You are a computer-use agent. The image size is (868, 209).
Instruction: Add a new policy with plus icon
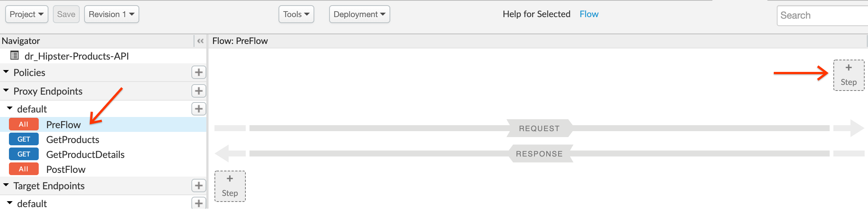(198, 72)
